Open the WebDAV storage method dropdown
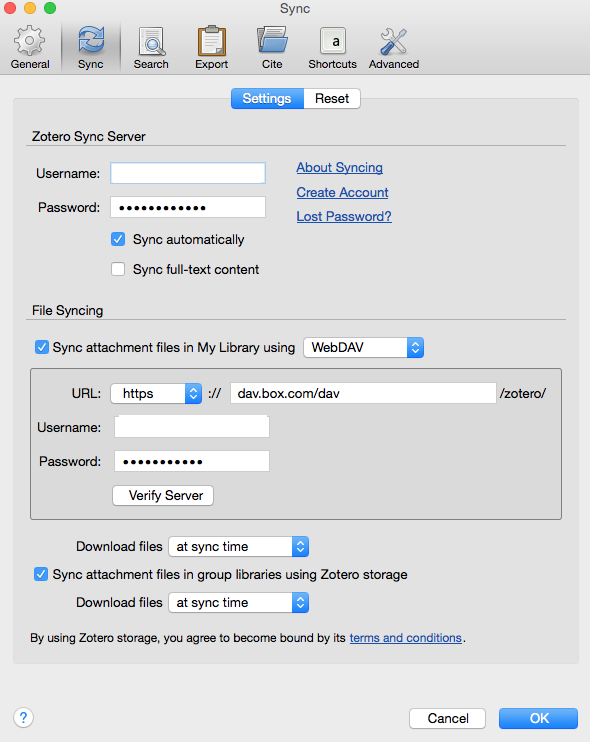 [363, 347]
